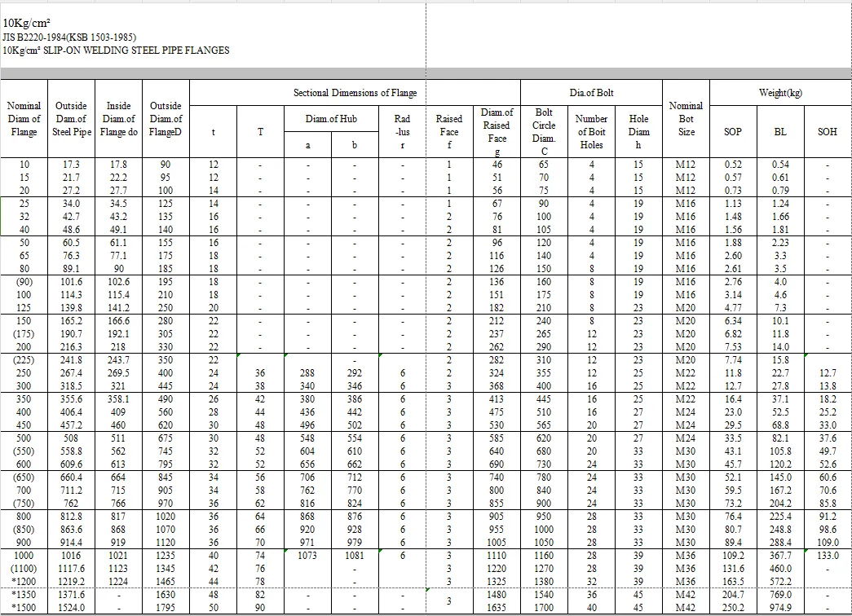
Task: Click the cell with value '243.7'
Action: [x=118, y=360]
